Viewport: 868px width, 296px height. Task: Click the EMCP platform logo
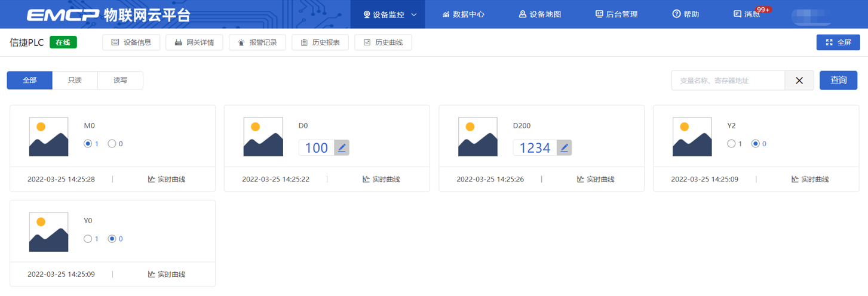[x=108, y=14]
